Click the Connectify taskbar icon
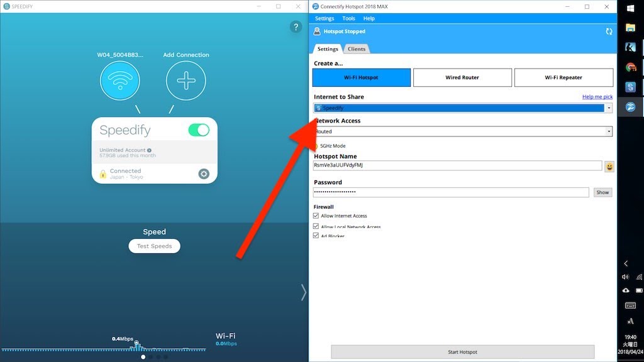 (x=630, y=107)
